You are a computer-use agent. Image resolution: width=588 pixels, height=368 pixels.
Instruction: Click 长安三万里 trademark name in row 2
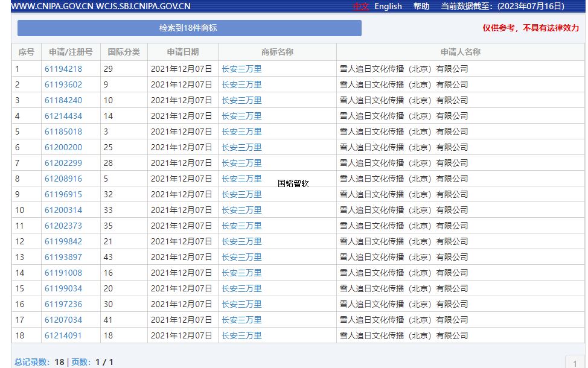point(241,84)
